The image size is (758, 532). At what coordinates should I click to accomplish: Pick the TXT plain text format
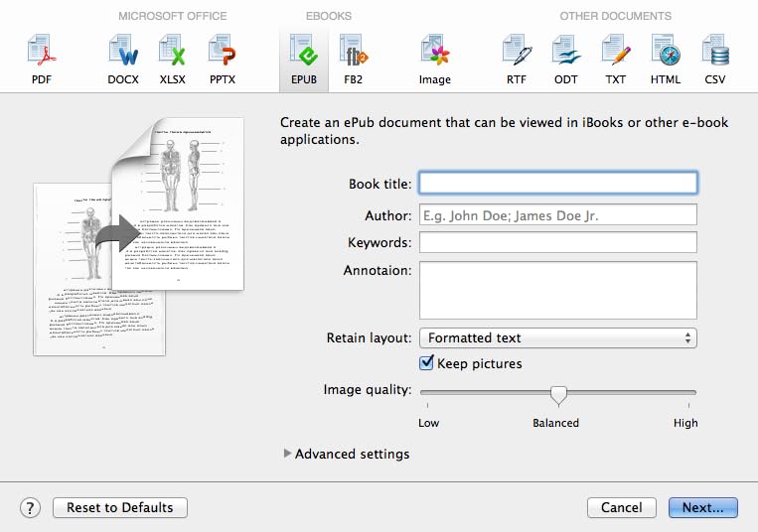coord(616,58)
